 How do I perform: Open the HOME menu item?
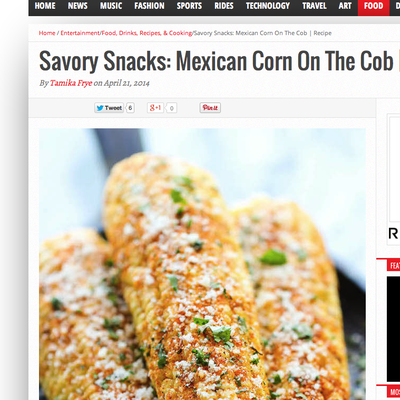click(45, 6)
